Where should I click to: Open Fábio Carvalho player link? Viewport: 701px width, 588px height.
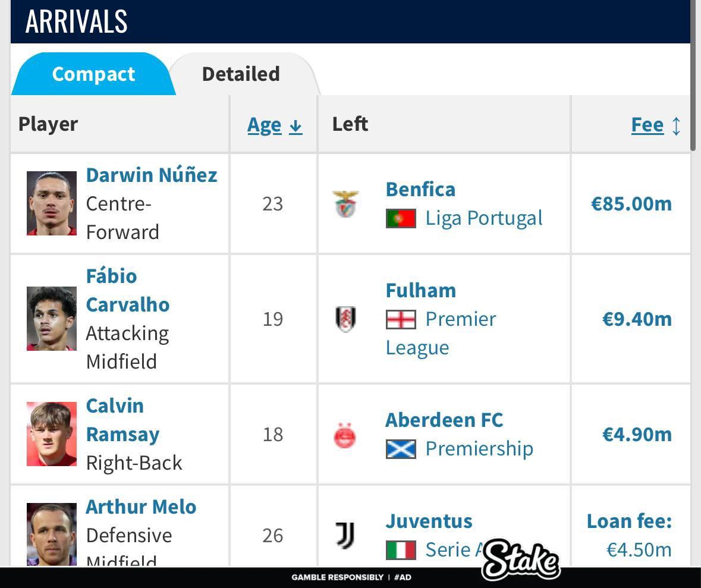coord(128,290)
